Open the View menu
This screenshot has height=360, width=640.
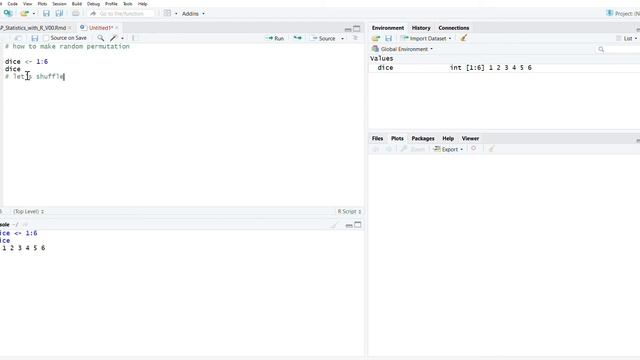27,4
